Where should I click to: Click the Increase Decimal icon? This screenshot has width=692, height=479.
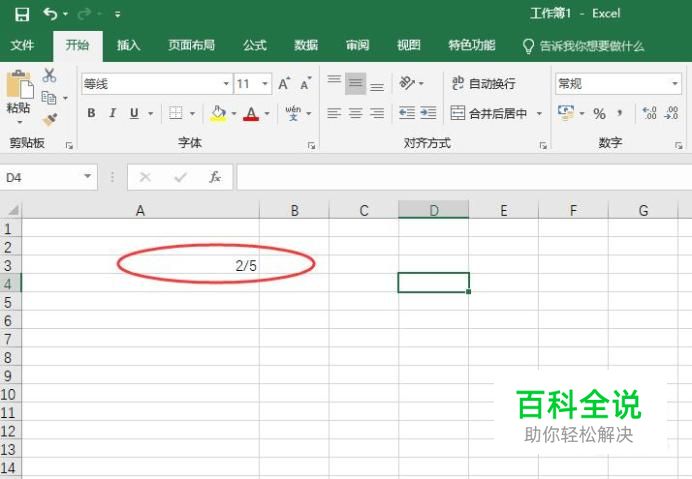pos(649,113)
